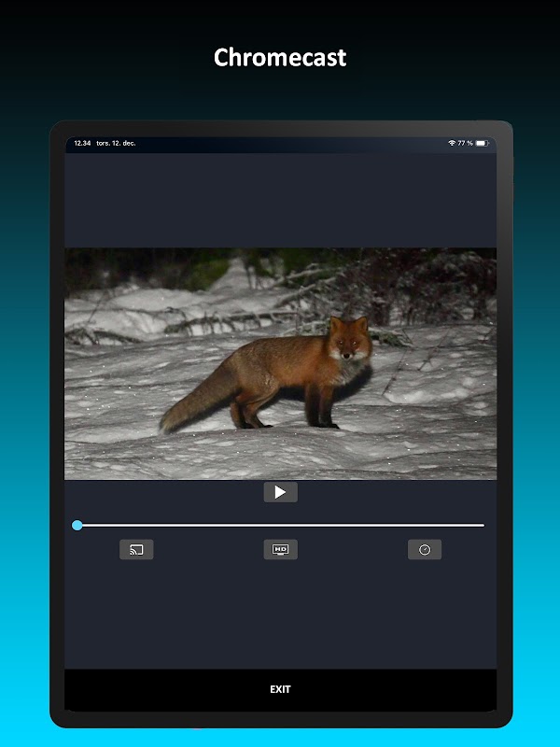Image resolution: width=560 pixels, height=747 pixels.
Task: Play the fox video
Action: coord(281,492)
